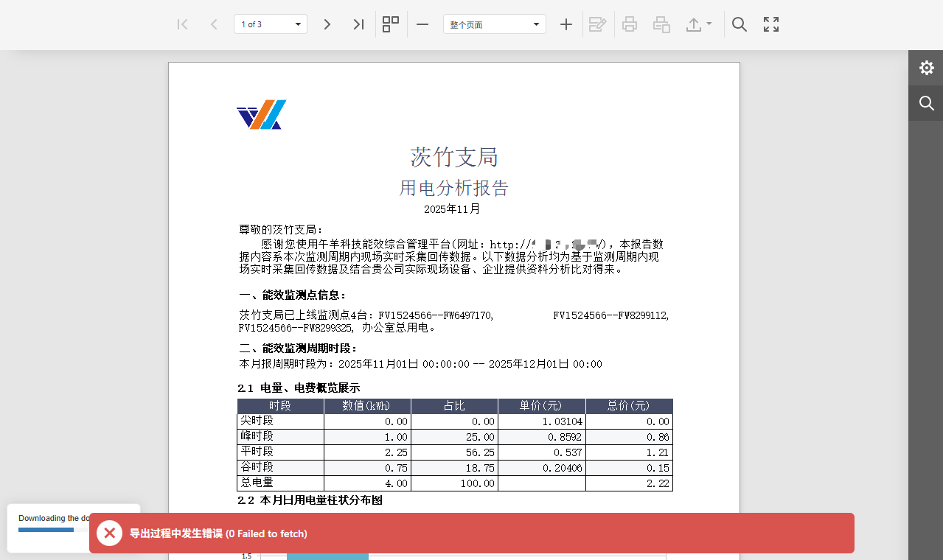Zoom in on the document
Viewport: 943px width, 560px height.
click(x=566, y=24)
